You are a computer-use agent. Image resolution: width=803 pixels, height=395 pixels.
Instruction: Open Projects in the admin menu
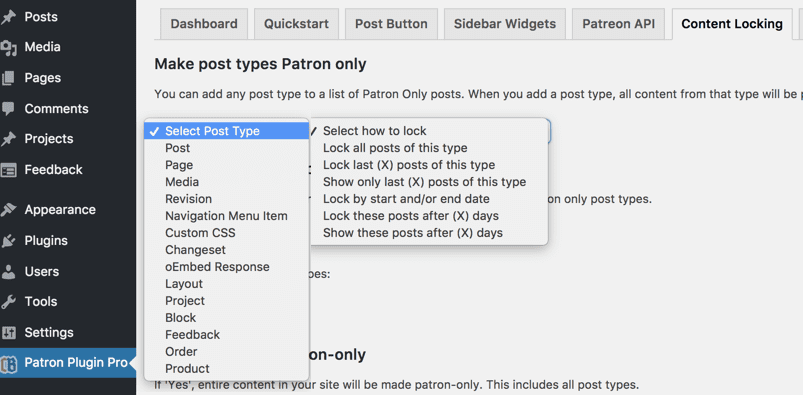pos(49,139)
